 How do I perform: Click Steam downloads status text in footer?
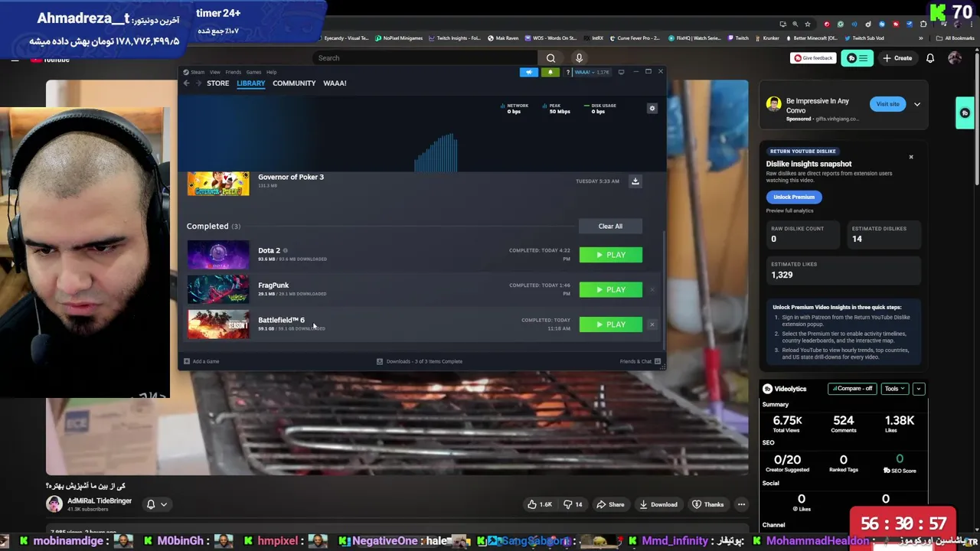[x=424, y=361]
